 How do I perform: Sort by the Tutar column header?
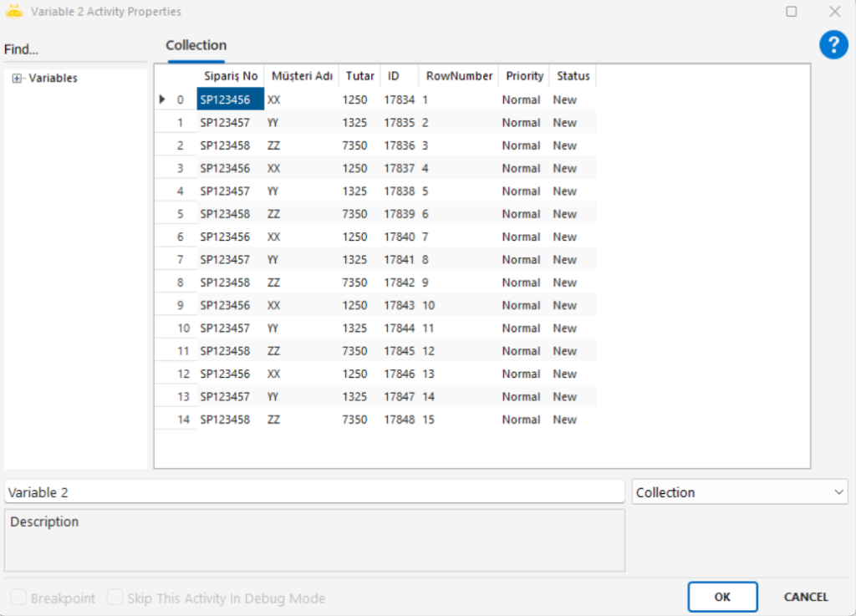pyautogui.click(x=359, y=76)
